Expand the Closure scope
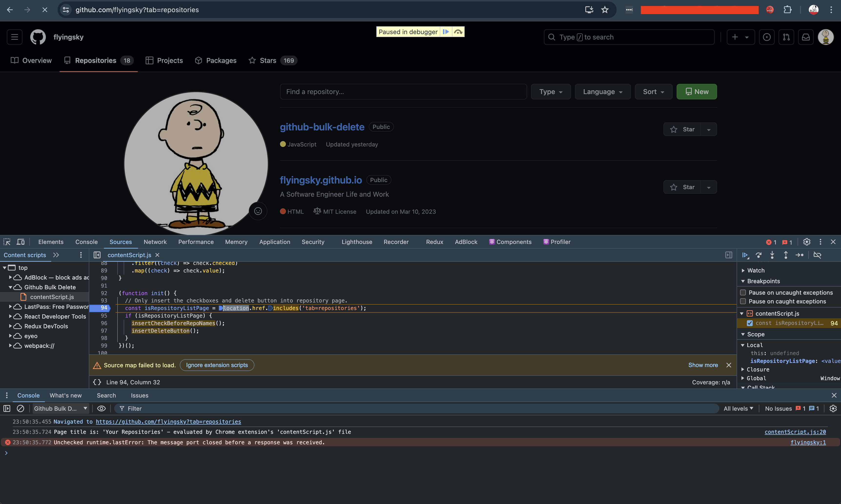 pos(742,369)
